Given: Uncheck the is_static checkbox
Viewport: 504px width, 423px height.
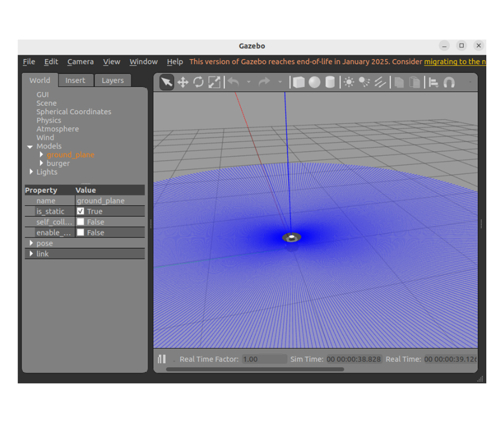Looking at the screenshot, I should coord(80,211).
